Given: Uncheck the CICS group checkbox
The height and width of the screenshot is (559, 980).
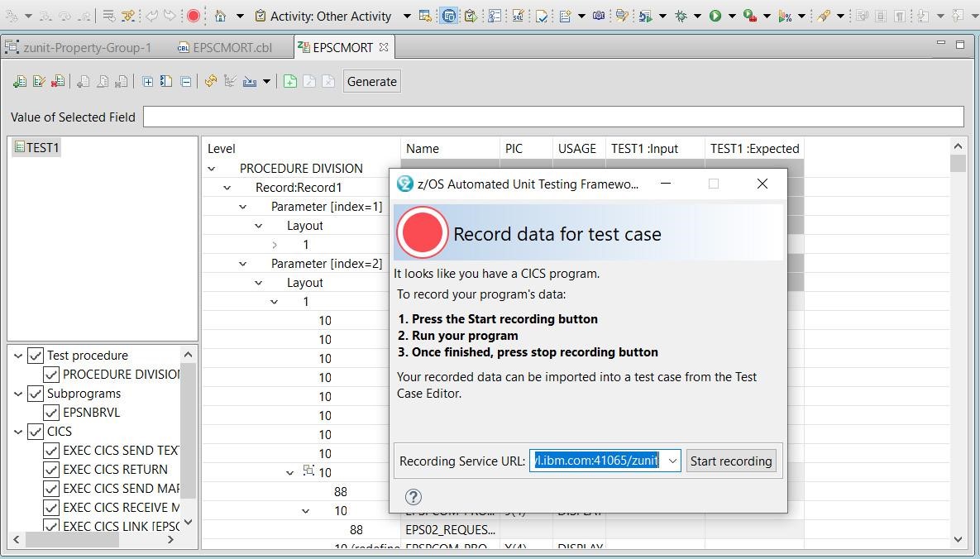Looking at the screenshot, I should click(x=35, y=432).
